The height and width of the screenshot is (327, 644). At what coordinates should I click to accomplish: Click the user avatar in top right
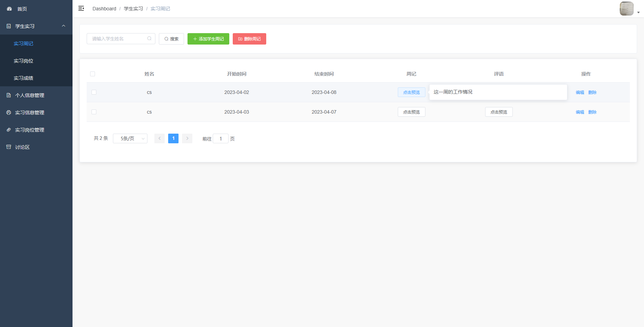626,9
